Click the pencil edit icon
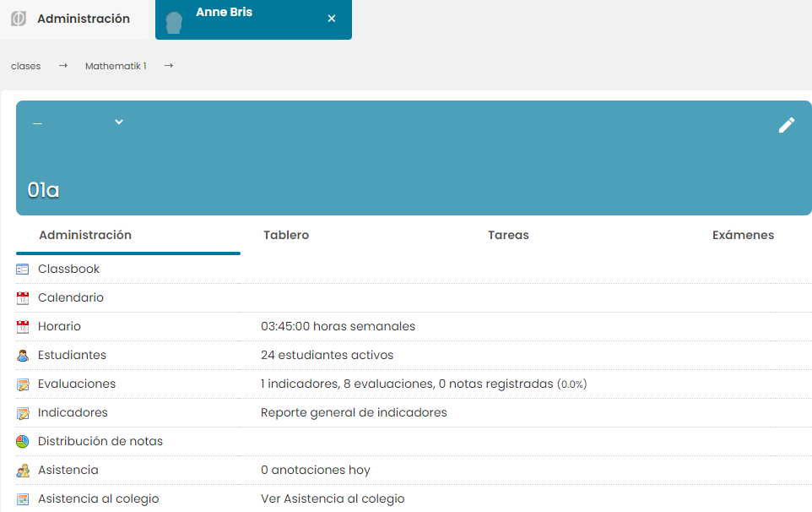The height and width of the screenshot is (512, 812). coord(786,125)
